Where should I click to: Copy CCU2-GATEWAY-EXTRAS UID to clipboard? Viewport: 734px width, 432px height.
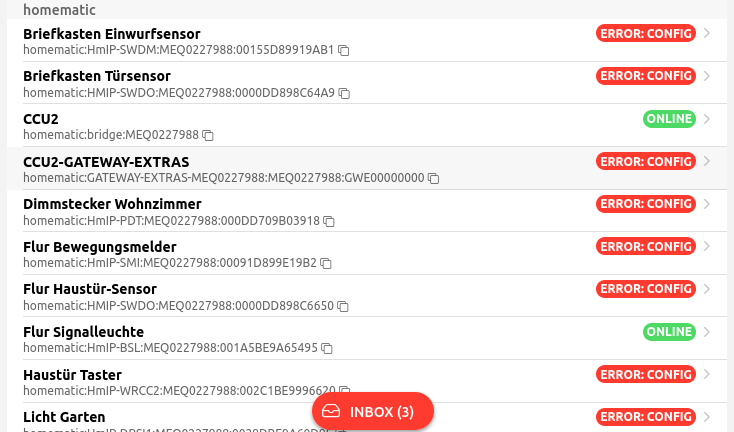tap(434, 178)
